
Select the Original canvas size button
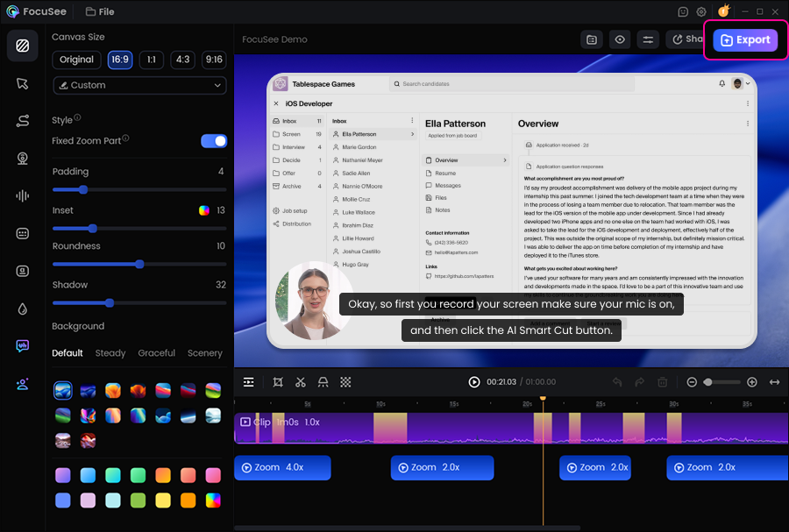click(x=76, y=60)
